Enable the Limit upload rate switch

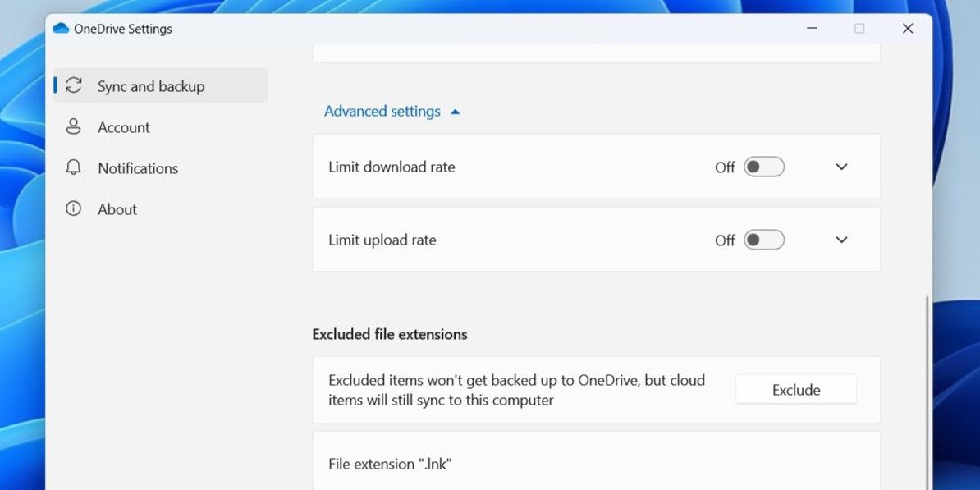[x=762, y=240]
